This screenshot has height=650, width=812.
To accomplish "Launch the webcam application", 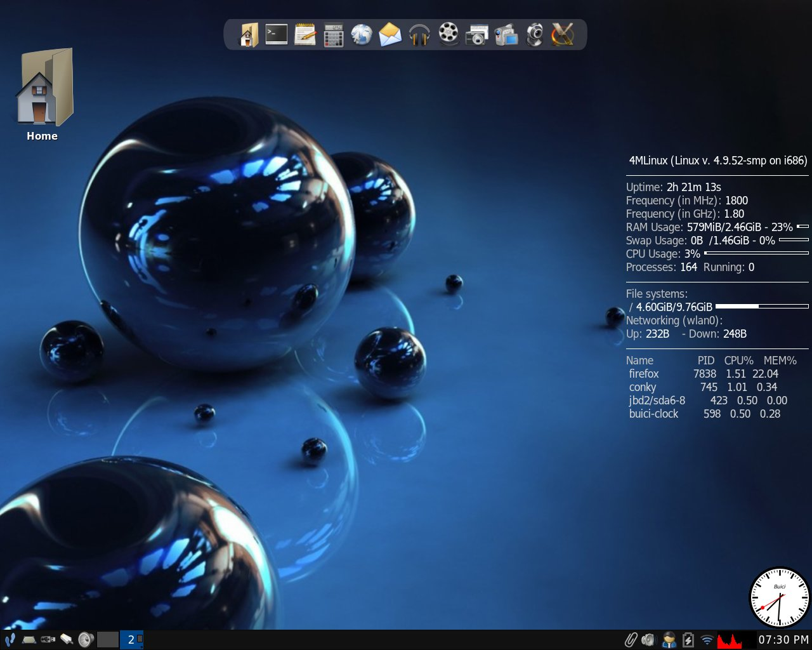I will (x=535, y=34).
